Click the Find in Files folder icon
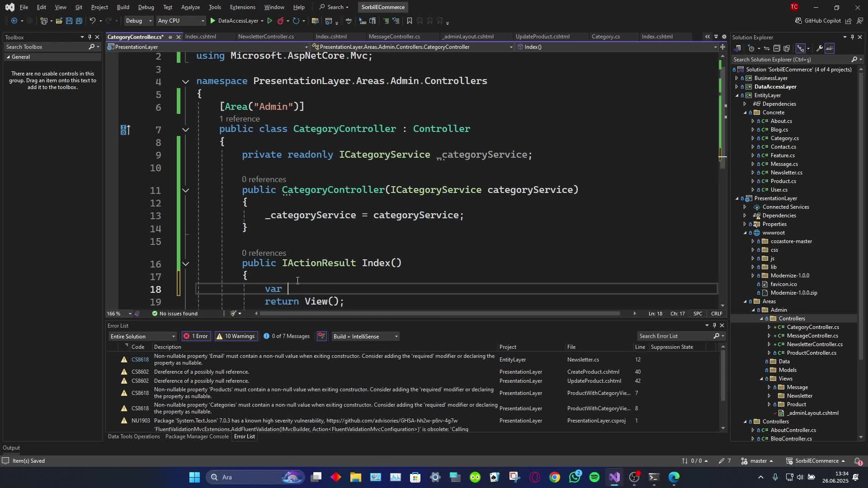This screenshot has height=488, width=868. coord(315,21)
